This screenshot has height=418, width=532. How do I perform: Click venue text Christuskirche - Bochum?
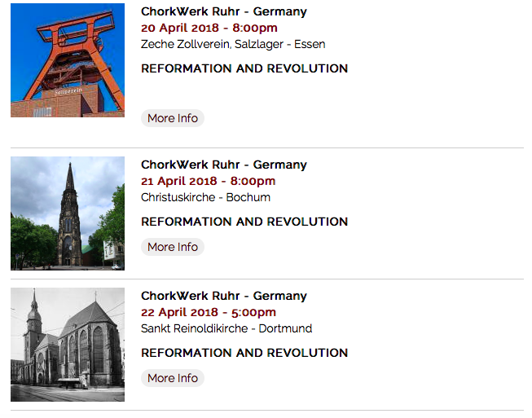[205, 197]
